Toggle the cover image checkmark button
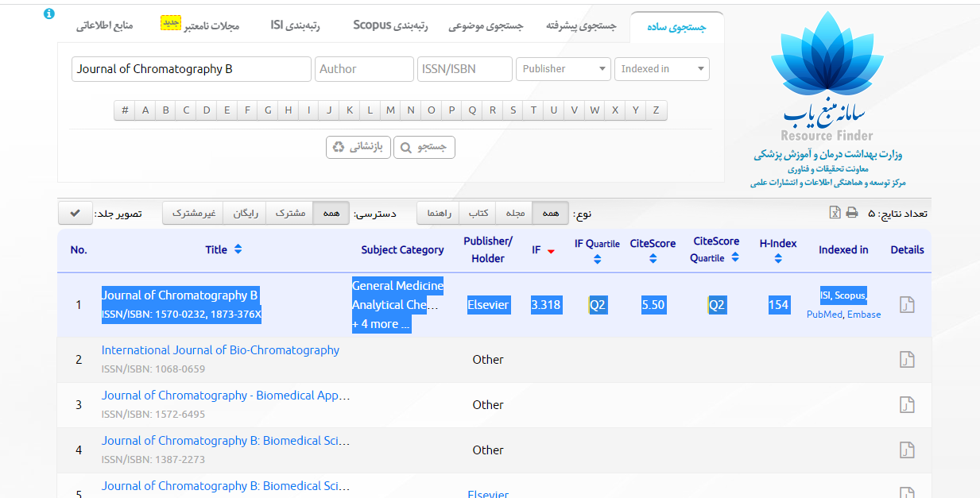Screen dimensions: 980x498 75,213
